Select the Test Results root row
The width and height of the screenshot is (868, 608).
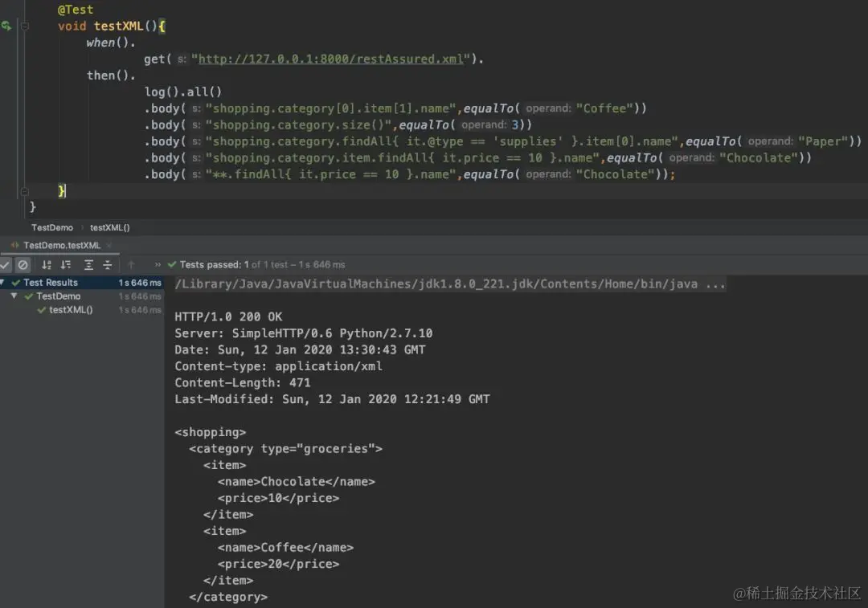(x=82, y=282)
